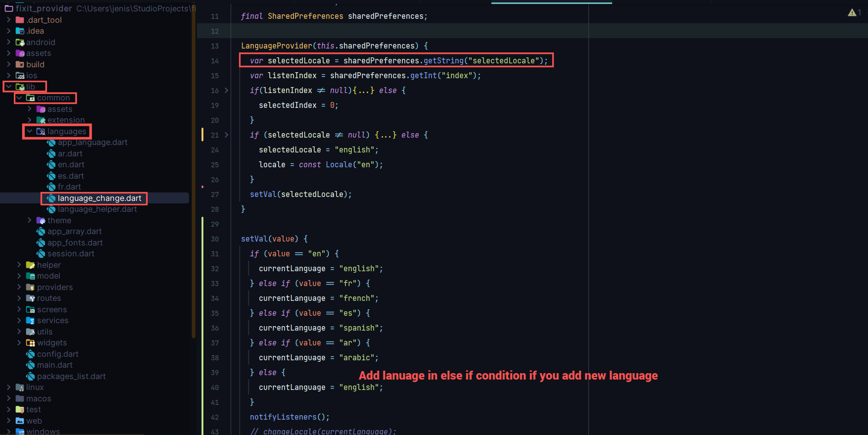868x435 pixels.
Task: Select app_language.dart in the tree
Action: [93, 143]
